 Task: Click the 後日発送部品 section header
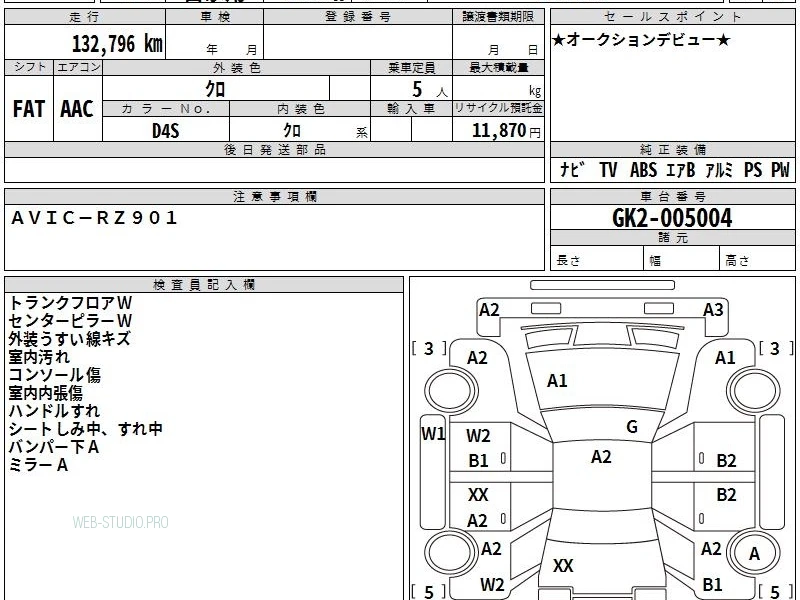point(274,149)
